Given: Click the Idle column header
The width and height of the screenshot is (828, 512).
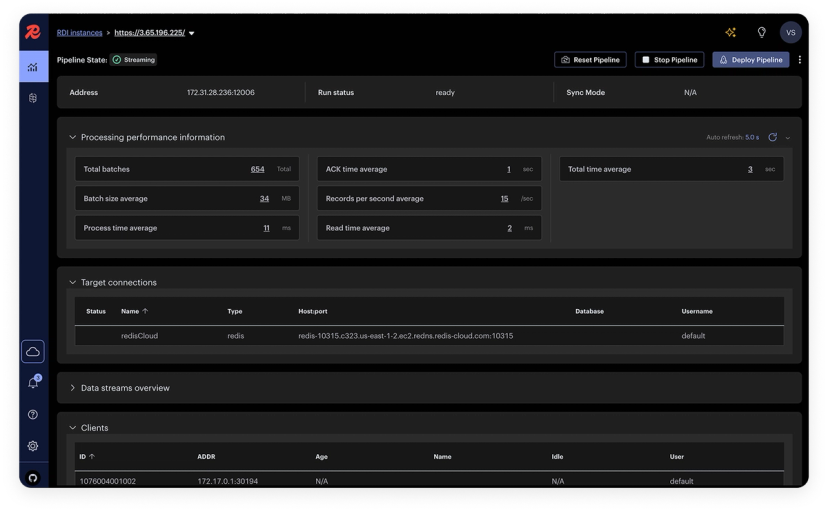Looking at the screenshot, I should click(x=558, y=457).
